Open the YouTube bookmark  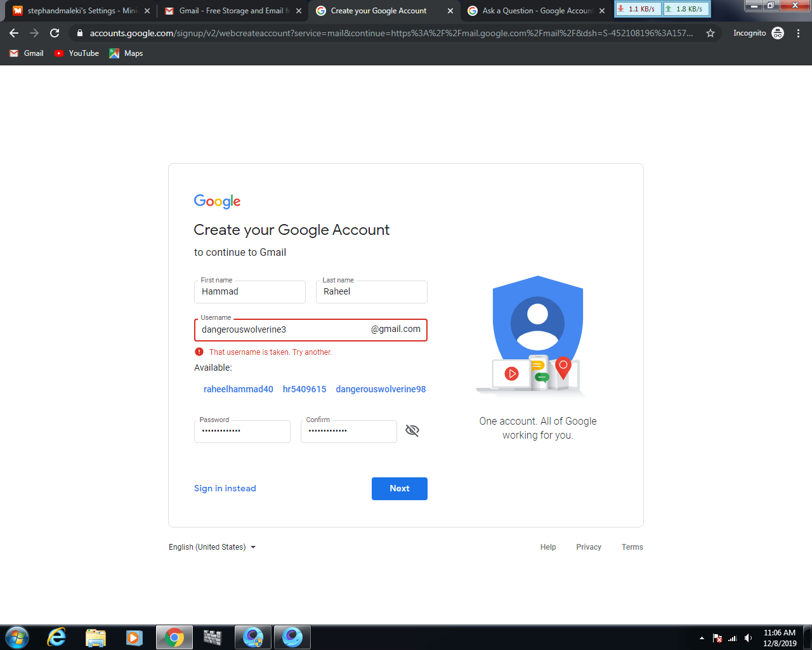coord(77,53)
